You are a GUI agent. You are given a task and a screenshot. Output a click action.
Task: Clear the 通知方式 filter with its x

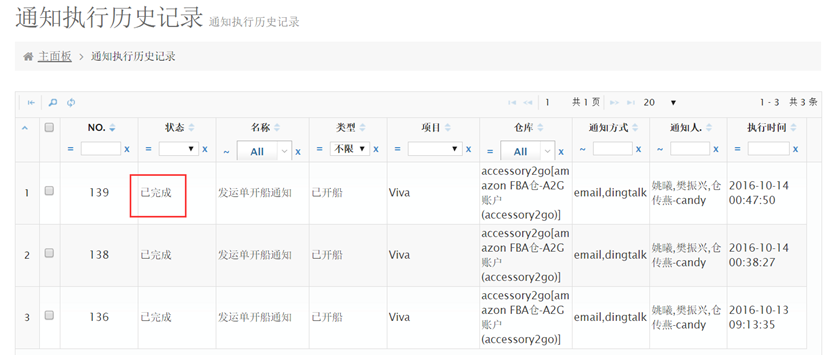coord(639,149)
